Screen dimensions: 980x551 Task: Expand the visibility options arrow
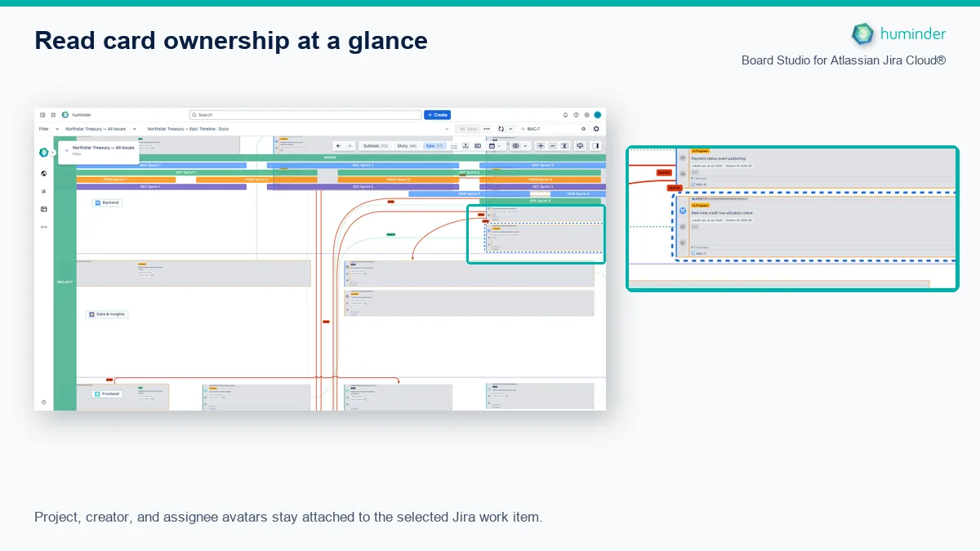pyautogui.click(x=526, y=146)
